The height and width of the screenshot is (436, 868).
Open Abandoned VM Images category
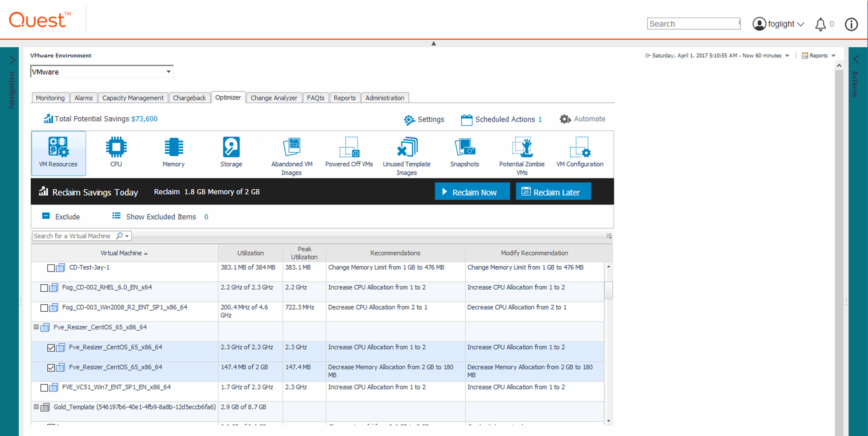point(292,156)
